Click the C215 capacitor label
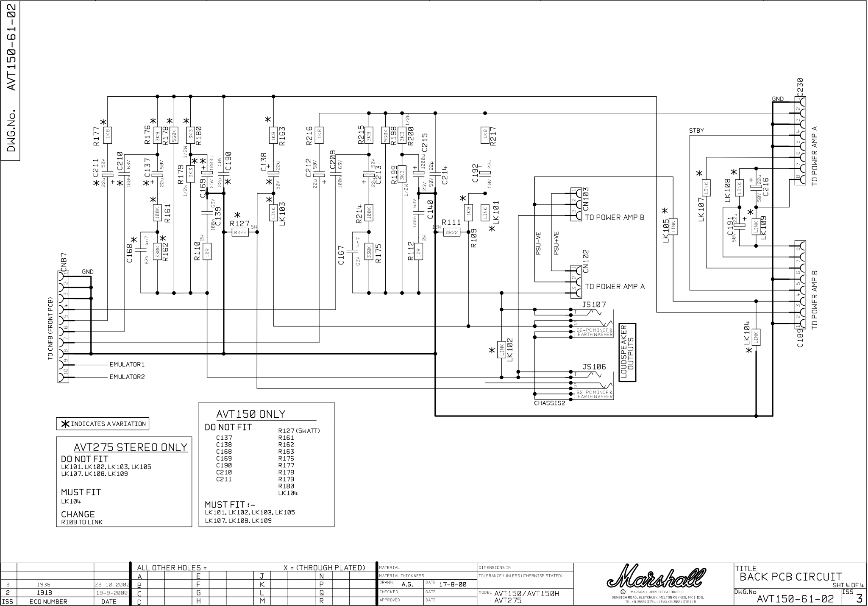 [425, 142]
